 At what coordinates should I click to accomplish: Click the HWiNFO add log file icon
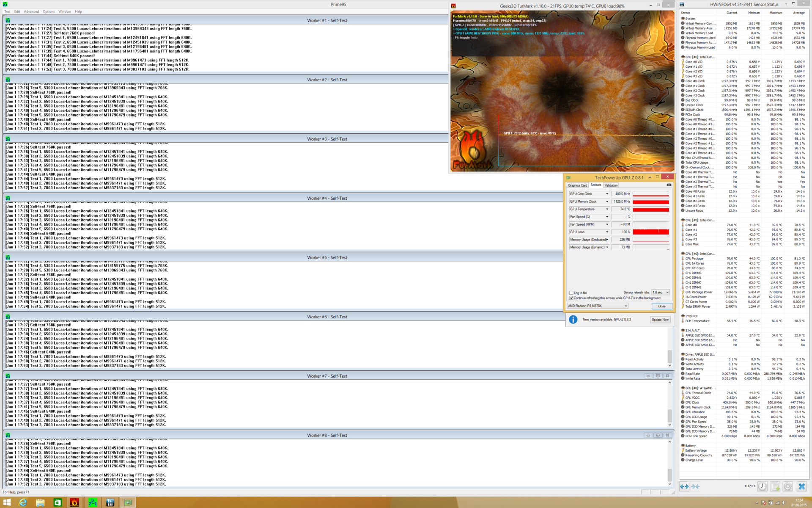775,486
